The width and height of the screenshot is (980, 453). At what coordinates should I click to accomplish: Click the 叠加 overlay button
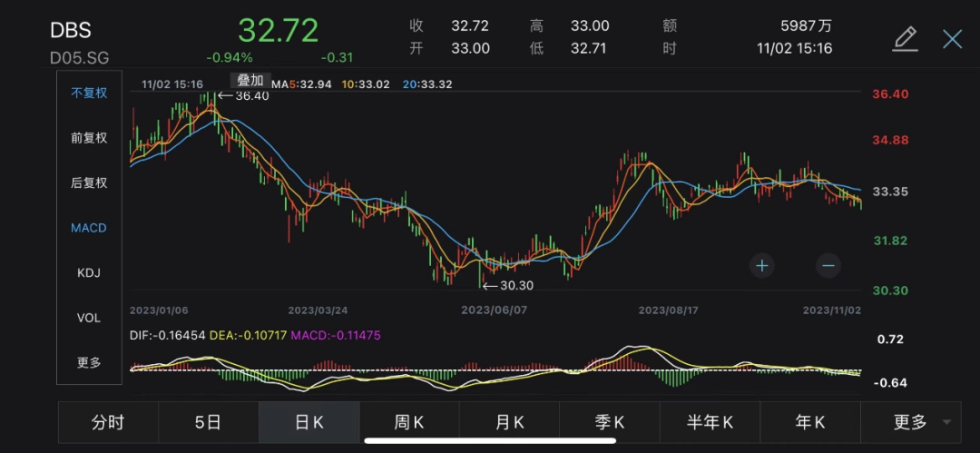250,82
